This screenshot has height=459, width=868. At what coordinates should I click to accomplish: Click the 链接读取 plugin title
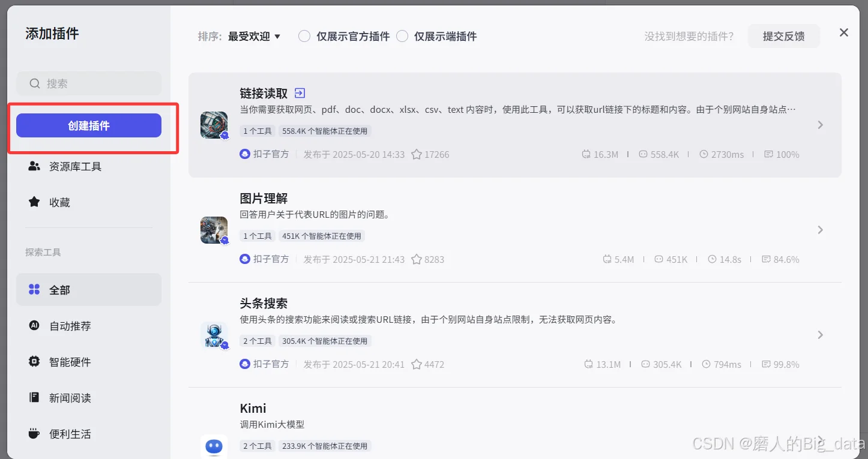pyautogui.click(x=264, y=93)
